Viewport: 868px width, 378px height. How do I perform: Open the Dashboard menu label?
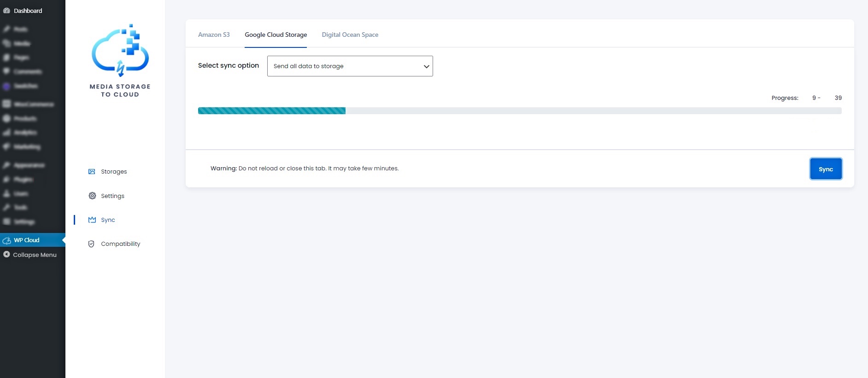(x=28, y=11)
